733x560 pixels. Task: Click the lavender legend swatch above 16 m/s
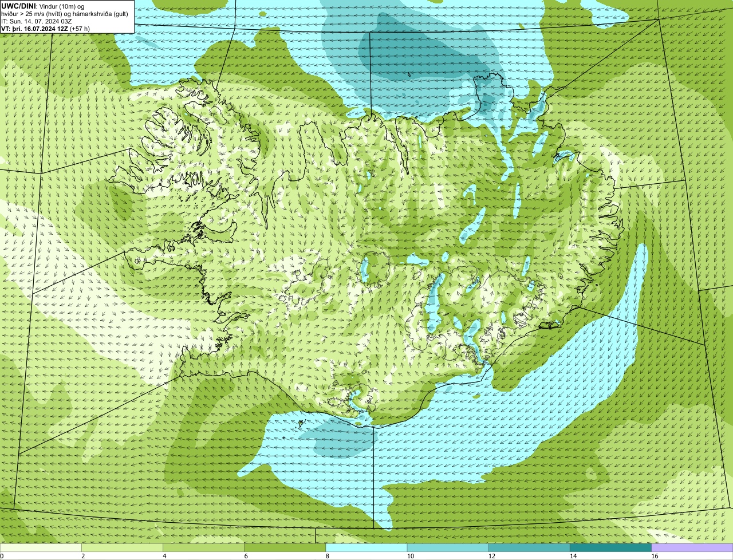pos(692,547)
